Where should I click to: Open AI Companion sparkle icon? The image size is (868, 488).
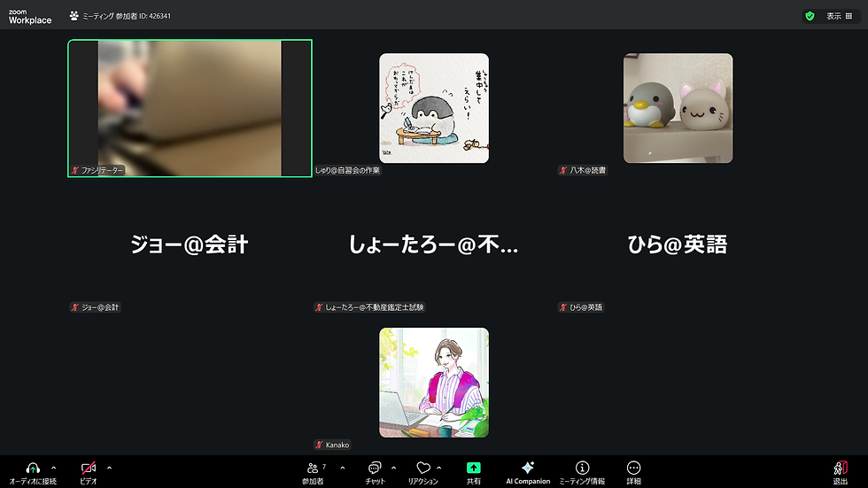tap(528, 469)
